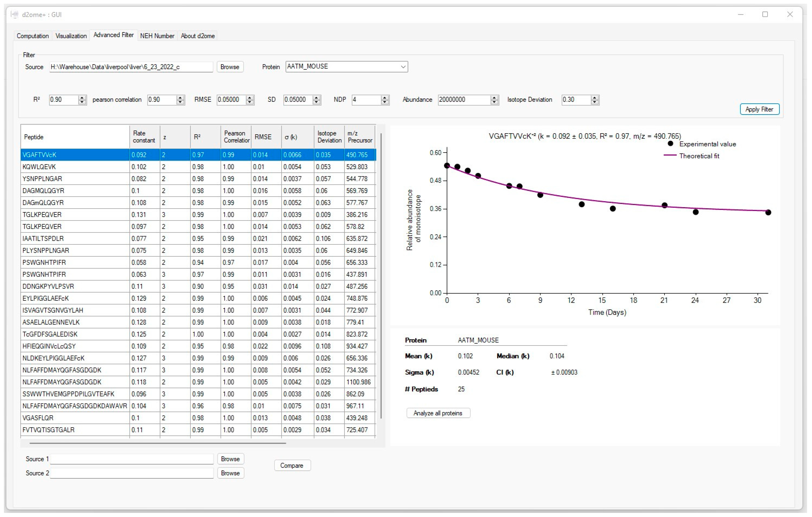The height and width of the screenshot is (517, 812).
Task: Go to the Computation tab
Action: pyautogui.click(x=32, y=36)
